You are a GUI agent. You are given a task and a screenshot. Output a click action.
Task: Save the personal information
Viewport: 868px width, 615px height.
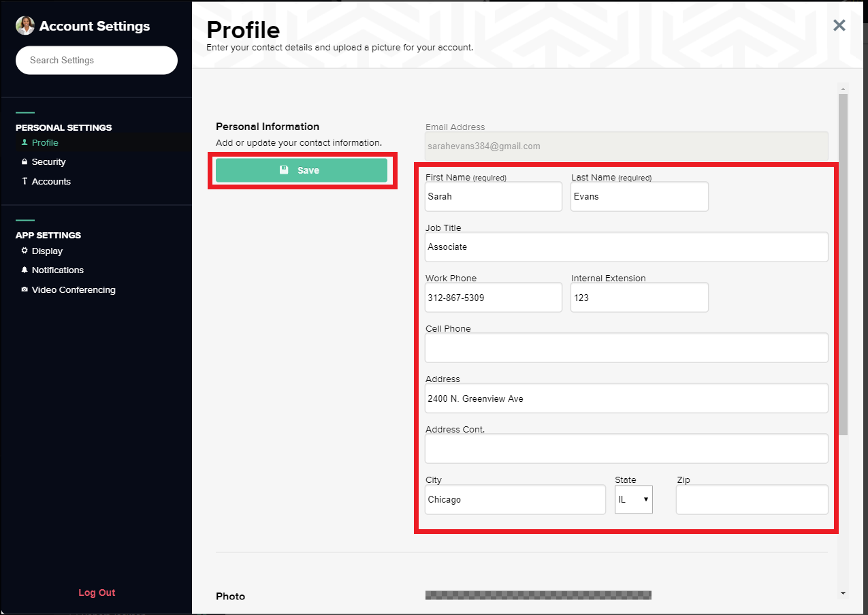302,170
